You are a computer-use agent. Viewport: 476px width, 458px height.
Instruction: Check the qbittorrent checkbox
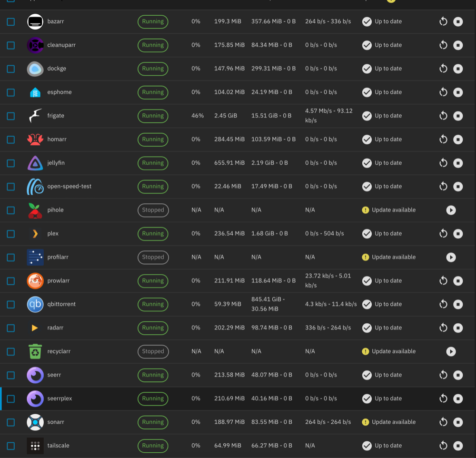click(x=11, y=304)
